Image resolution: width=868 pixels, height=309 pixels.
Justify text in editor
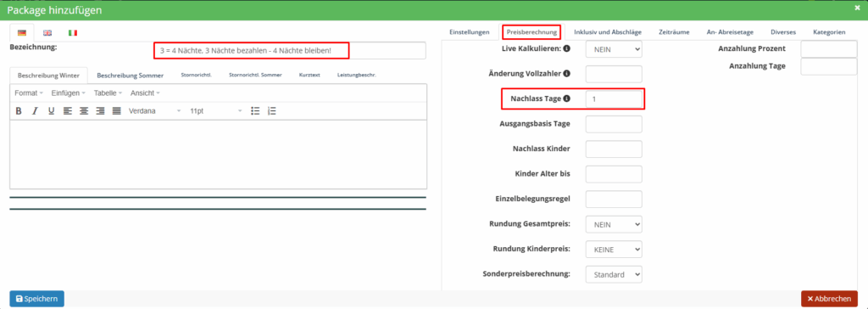tap(117, 111)
